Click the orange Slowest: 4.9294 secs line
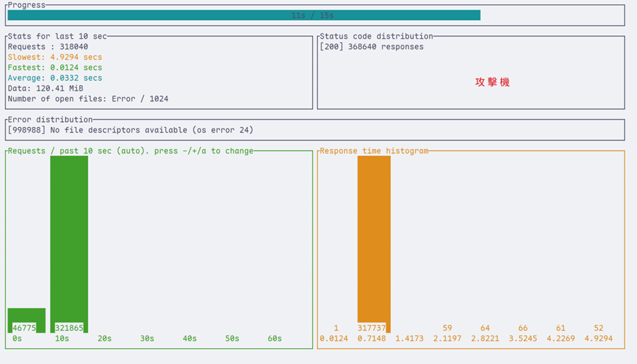Image resolution: width=637 pixels, height=364 pixels. (55, 57)
